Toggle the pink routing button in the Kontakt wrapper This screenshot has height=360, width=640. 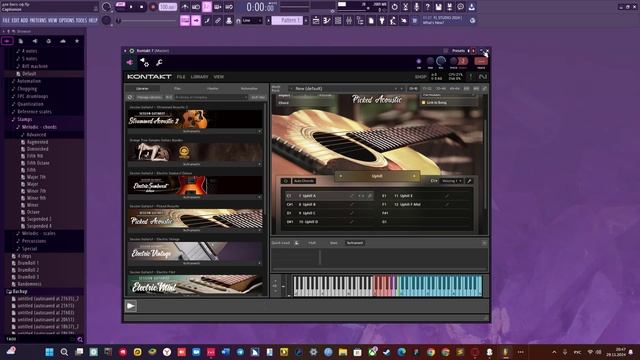pyautogui.click(x=129, y=62)
